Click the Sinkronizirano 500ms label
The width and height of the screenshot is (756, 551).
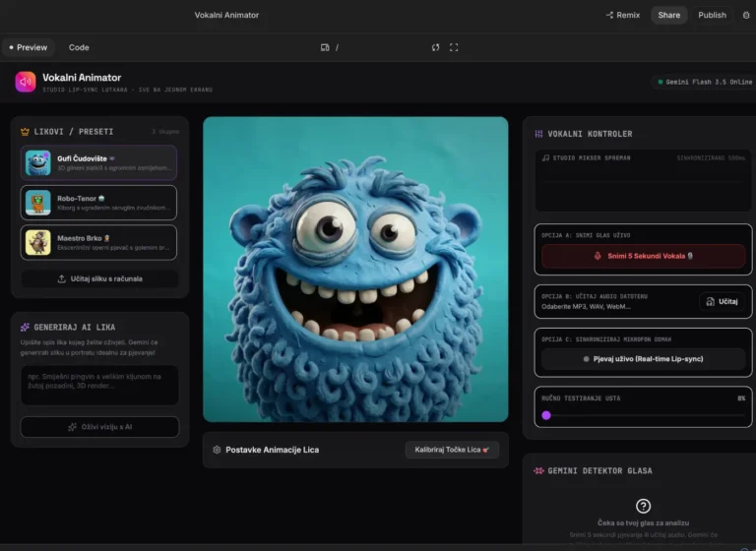click(711, 158)
